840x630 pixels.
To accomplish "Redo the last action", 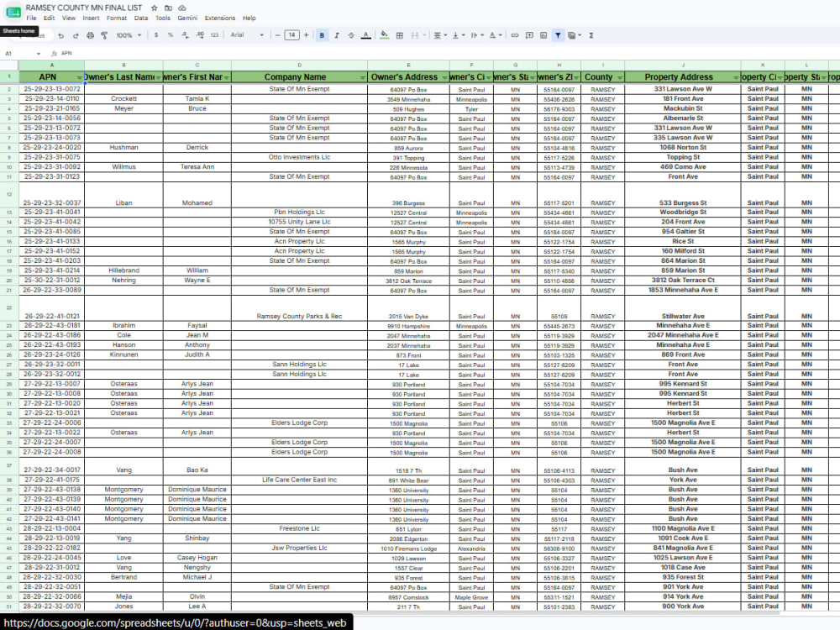I will point(76,35).
